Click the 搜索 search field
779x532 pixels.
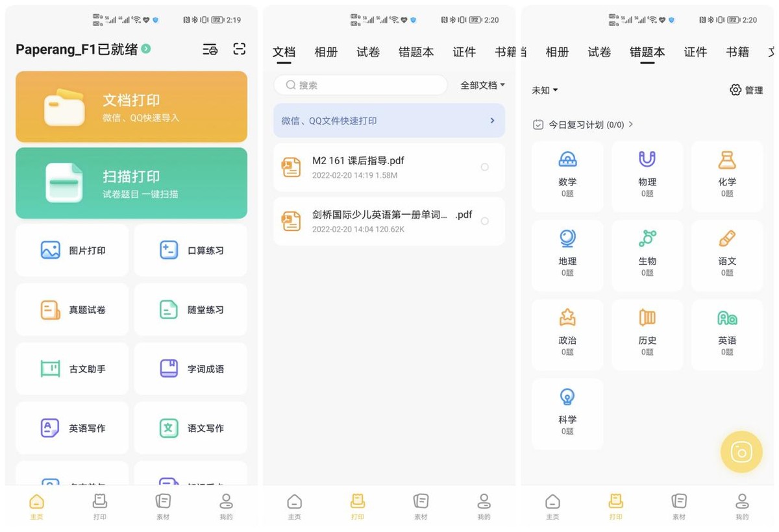360,85
